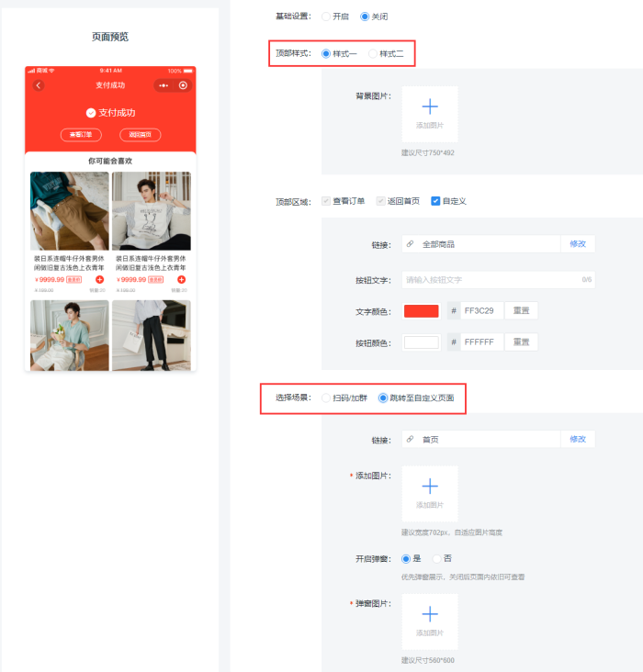
Task: Focus the 按钮文字 input field
Action: pyautogui.click(x=499, y=280)
